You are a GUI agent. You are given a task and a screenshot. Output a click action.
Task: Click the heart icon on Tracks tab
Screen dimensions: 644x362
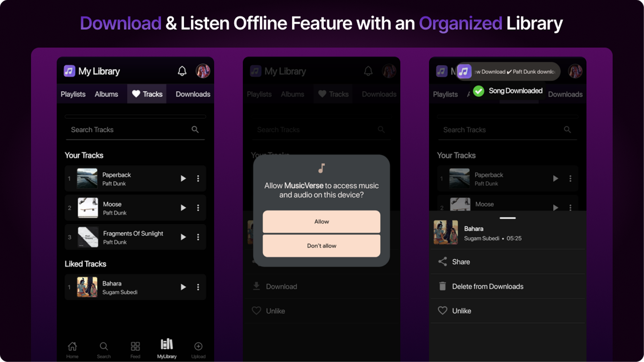pyautogui.click(x=136, y=94)
